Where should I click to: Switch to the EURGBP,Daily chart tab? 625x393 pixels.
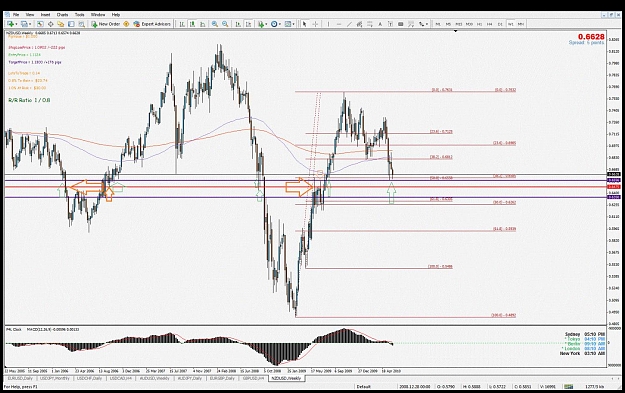pos(223,378)
